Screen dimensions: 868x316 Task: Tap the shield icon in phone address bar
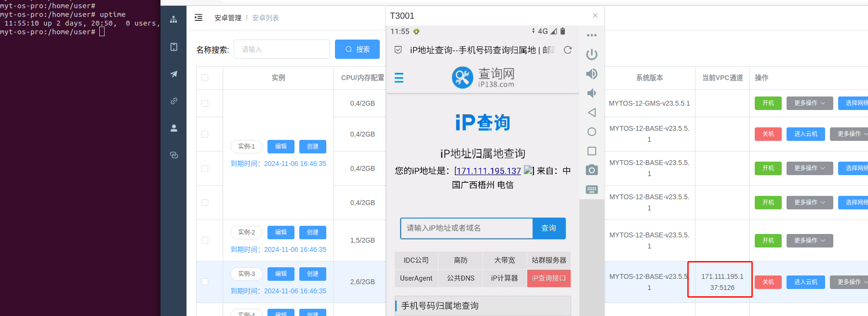click(x=398, y=50)
